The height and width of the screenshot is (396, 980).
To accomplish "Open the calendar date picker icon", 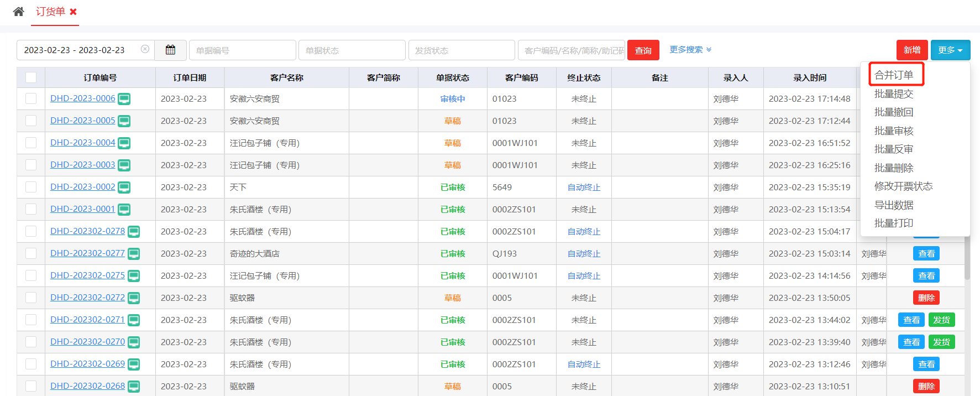I will 170,50.
